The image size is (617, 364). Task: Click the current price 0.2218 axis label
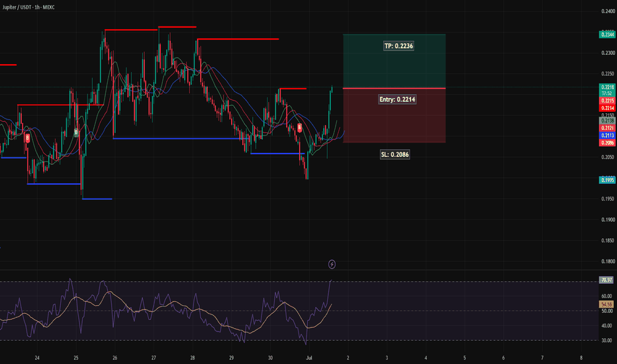point(607,87)
